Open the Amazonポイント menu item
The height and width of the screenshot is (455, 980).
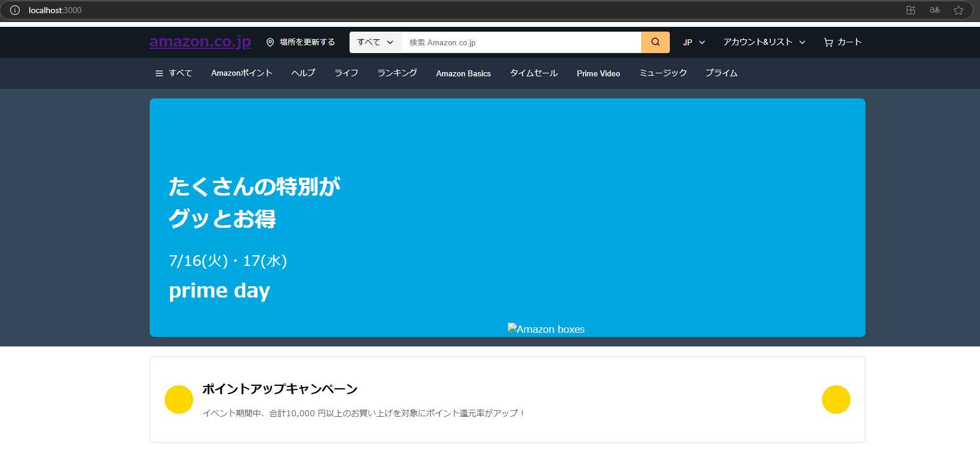tap(242, 73)
